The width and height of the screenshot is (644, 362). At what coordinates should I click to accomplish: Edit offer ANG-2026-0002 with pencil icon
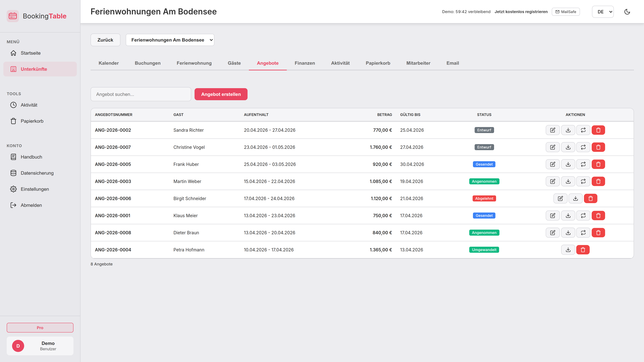(x=552, y=130)
